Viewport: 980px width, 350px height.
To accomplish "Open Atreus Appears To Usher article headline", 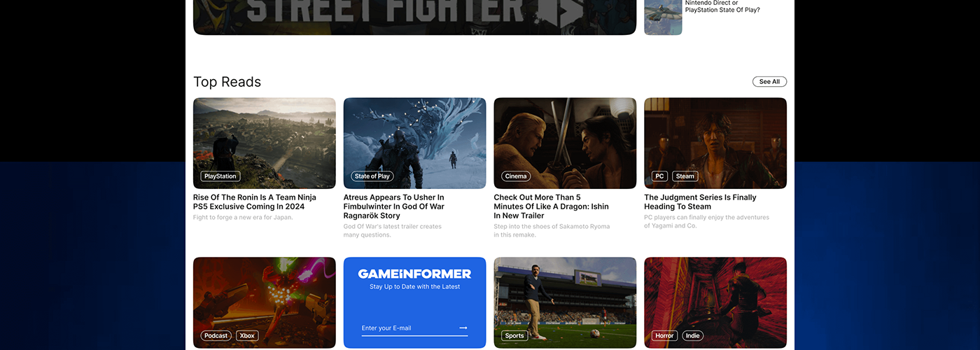I will pyautogui.click(x=394, y=206).
